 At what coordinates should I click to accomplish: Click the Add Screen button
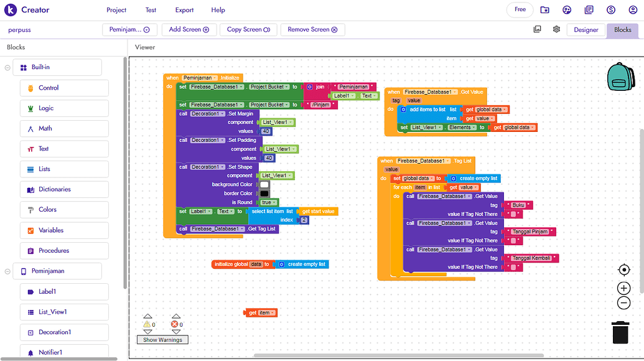coord(189,30)
